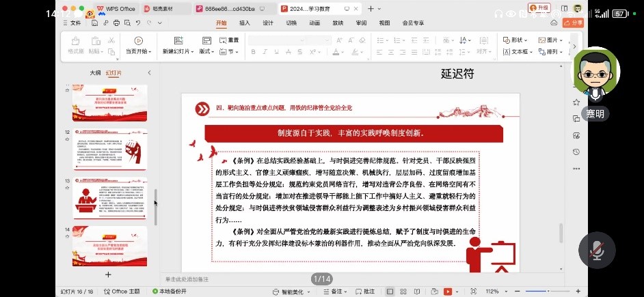
Task: Open the 版式 layout dropdown
Action: (206, 52)
